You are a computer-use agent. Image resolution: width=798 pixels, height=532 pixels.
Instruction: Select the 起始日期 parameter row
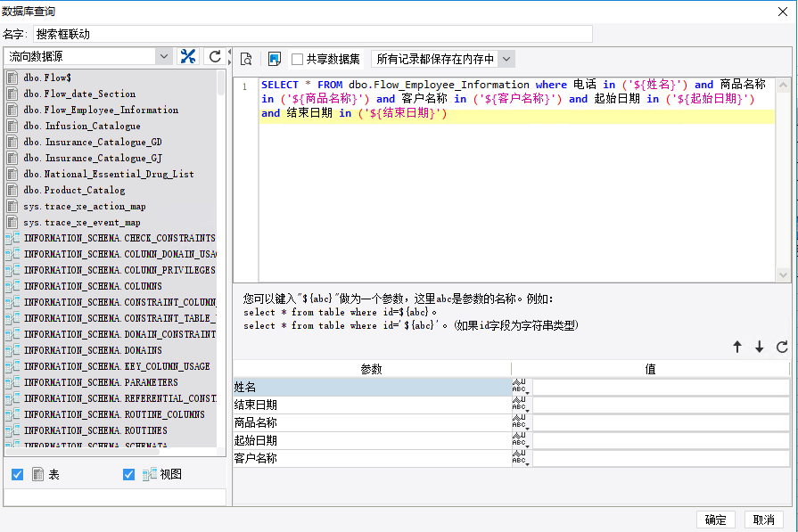[x=373, y=440]
